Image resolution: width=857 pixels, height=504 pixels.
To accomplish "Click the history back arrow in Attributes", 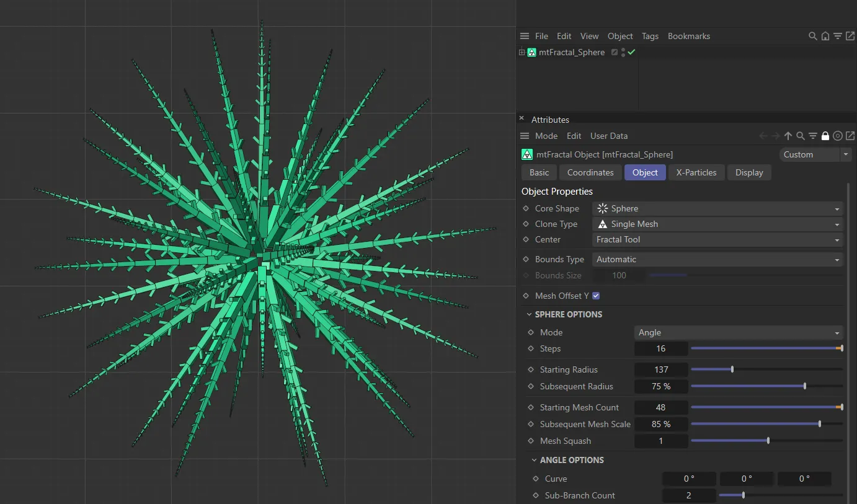I will coord(763,136).
